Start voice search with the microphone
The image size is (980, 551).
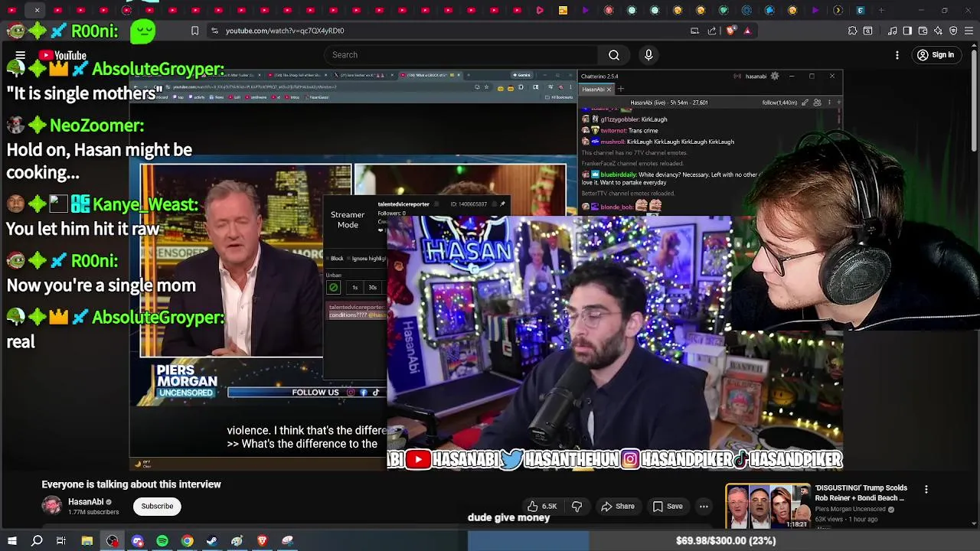(648, 55)
